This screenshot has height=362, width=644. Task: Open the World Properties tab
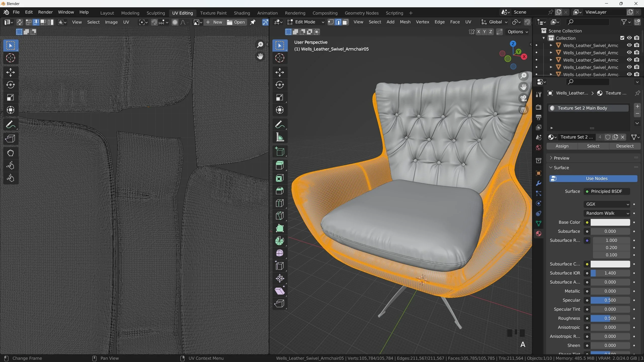tap(538, 148)
